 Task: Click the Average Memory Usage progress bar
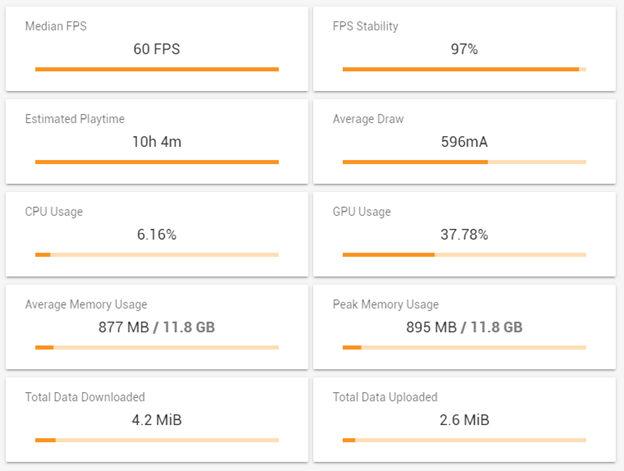[157, 347]
